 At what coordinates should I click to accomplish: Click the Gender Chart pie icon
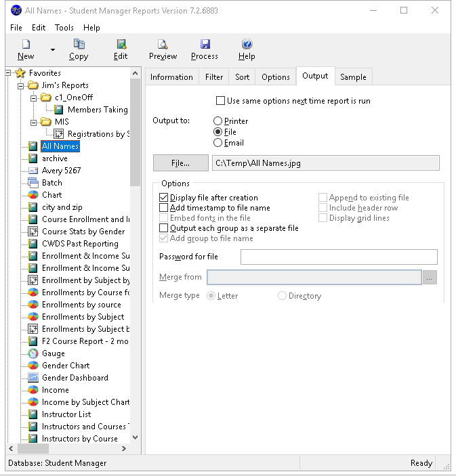(33, 365)
